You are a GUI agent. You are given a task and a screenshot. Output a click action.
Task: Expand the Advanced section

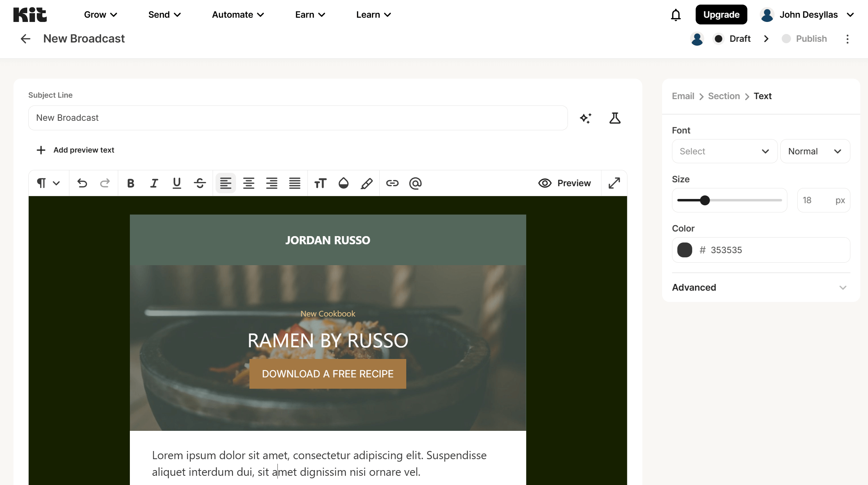pyautogui.click(x=761, y=287)
